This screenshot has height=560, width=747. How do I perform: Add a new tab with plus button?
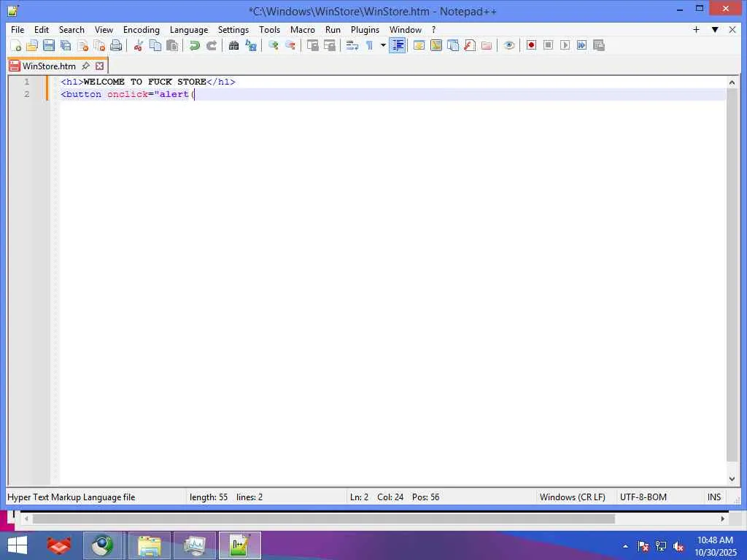coord(696,29)
